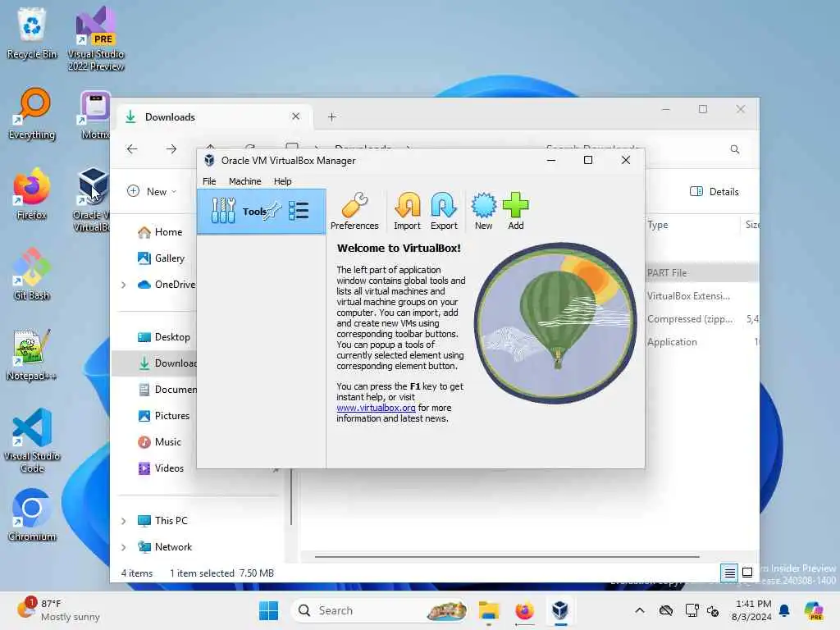Open the weather widget showing 87°F
The height and width of the screenshot is (630, 840).
click(x=58, y=610)
